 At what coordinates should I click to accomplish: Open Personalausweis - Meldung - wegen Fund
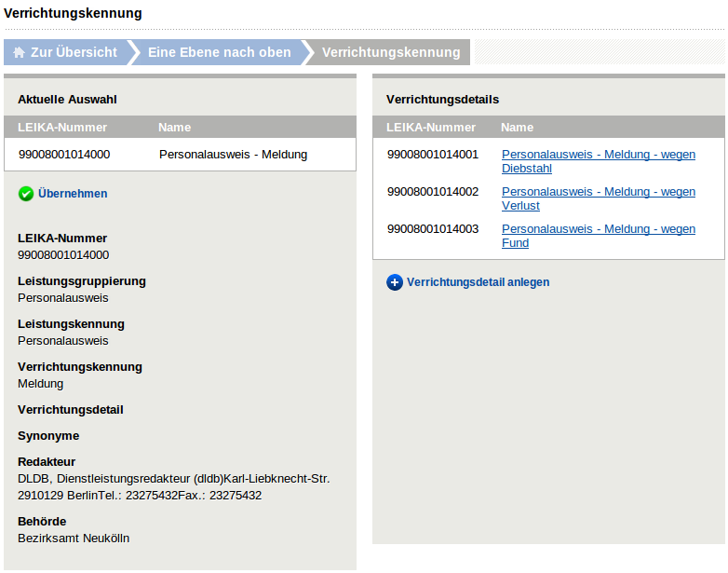pyautogui.click(x=599, y=236)
